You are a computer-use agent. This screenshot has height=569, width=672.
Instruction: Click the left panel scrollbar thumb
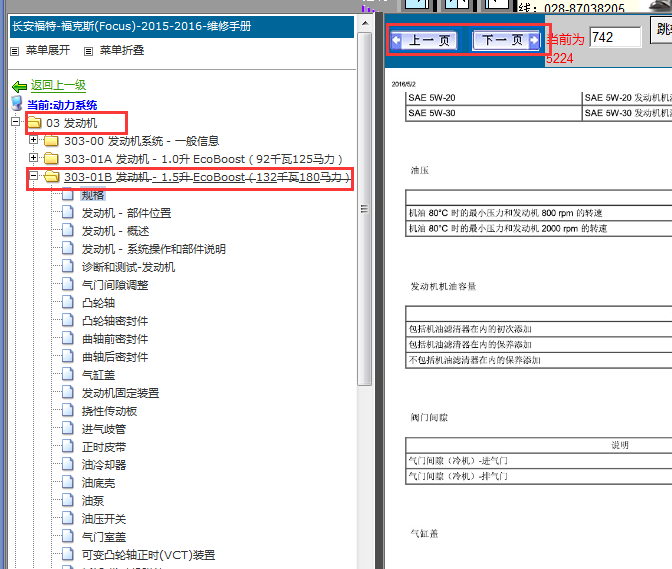(365, 209)
